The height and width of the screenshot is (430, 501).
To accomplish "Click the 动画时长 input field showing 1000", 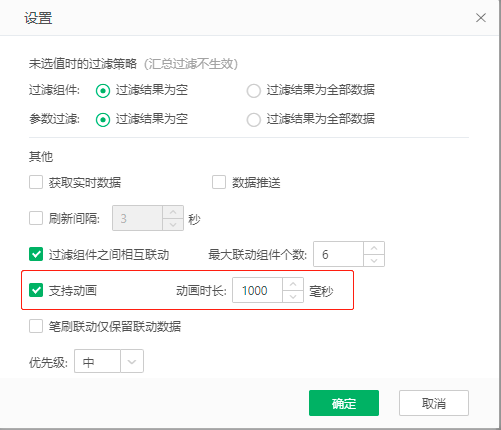I will click(257, 290).
